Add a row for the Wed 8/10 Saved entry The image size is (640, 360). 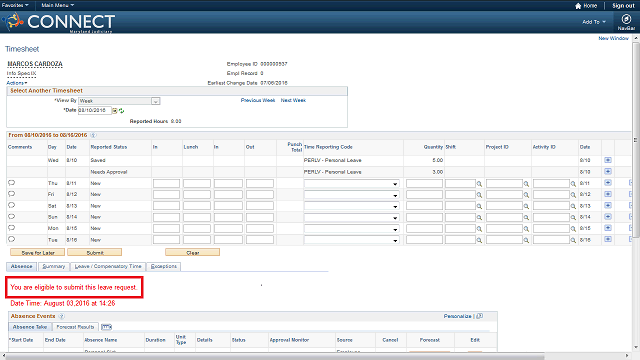(x=608, y=160)
